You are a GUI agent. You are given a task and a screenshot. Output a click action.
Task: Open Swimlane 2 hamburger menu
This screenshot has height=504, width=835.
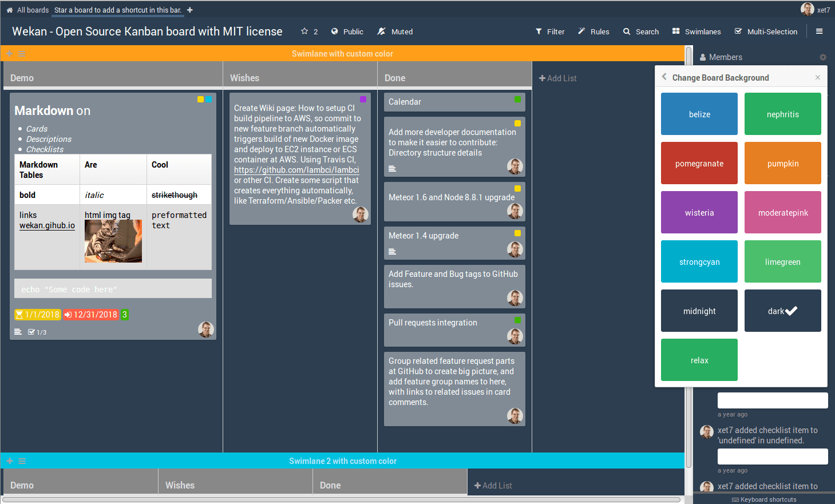click(22, 461)
